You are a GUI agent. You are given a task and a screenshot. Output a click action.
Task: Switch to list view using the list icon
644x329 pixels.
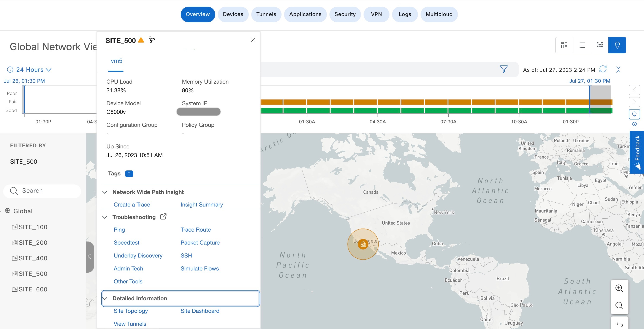pos(582,45)
